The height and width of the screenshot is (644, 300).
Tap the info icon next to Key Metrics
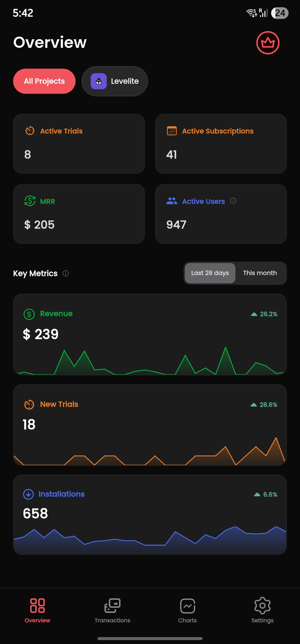point(66,273)
